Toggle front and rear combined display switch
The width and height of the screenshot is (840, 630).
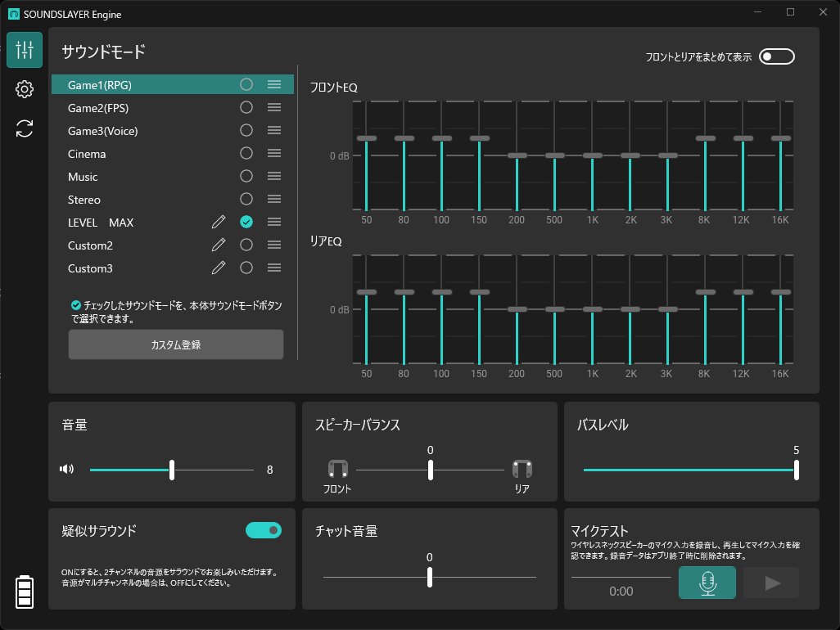tap(777, 56)
